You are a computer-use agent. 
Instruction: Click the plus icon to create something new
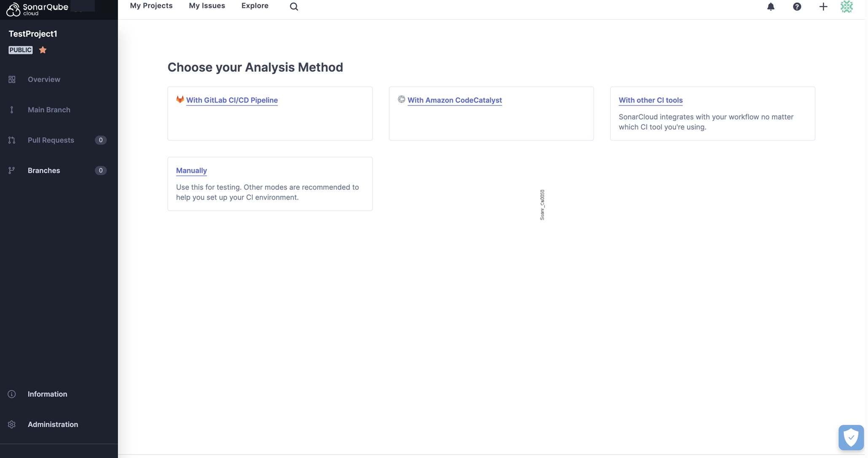(824, 7)
